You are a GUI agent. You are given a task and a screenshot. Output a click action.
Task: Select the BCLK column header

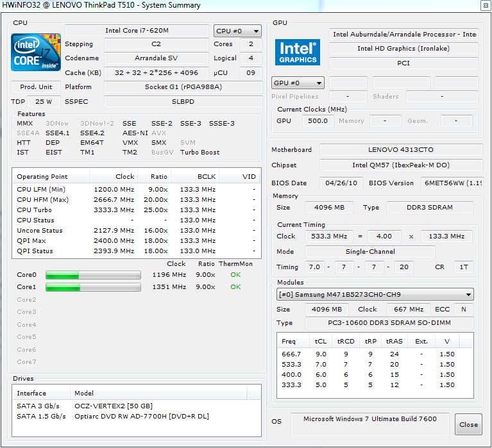pos(195,176)
